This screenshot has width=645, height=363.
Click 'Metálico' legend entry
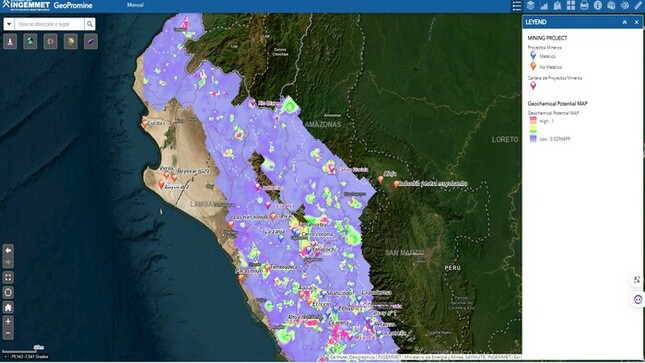click(548, 56)
